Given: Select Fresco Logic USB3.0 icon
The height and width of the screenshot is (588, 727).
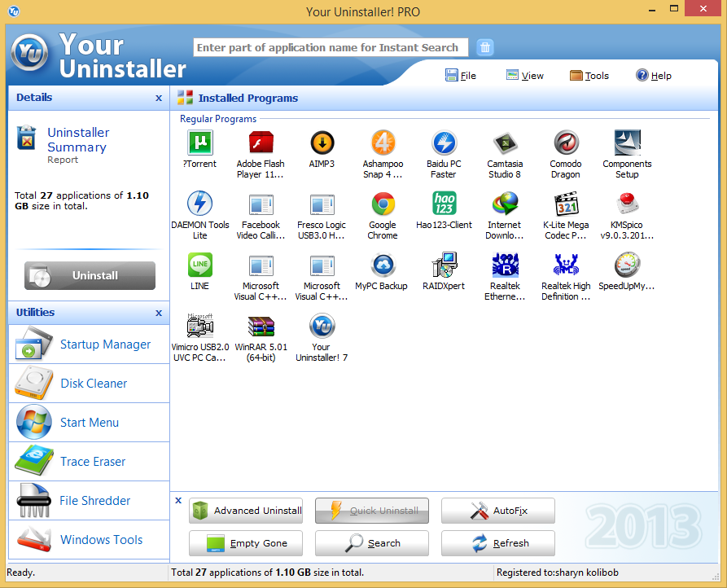Looking at the screenshot, I should 322,204.
